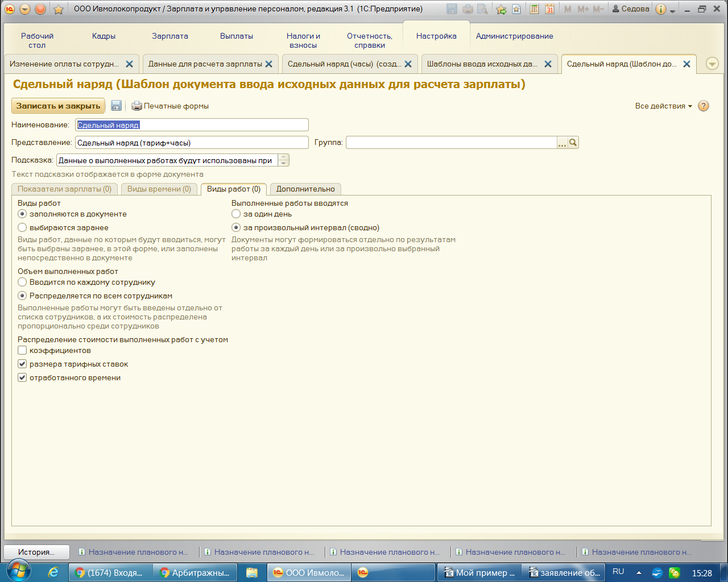This screenshot has width=728, height=582.
Task: Click the get link icon with green arrow
Action: point(501,9)
